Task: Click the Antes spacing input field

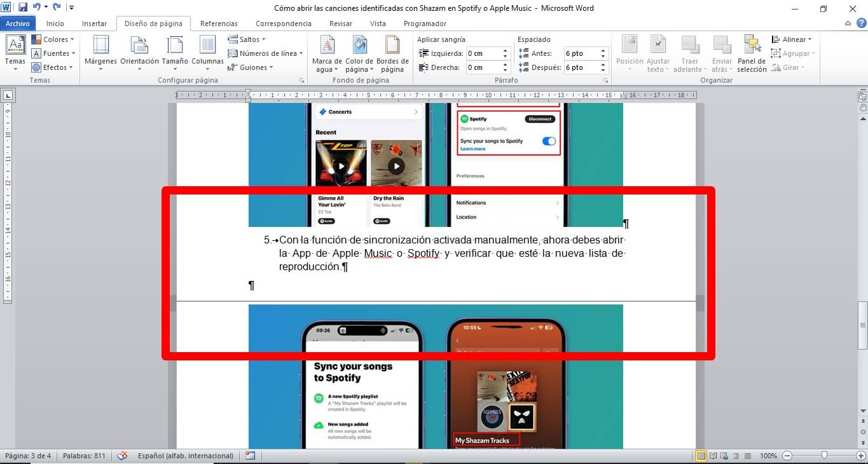Action: point(581,53)
